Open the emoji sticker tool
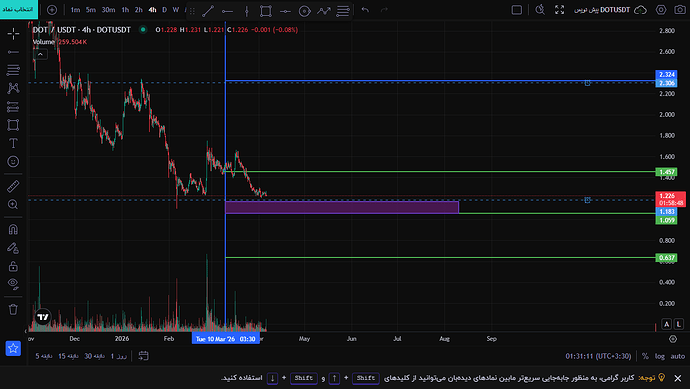Screen dimensions: 690x389 (13, 161)
